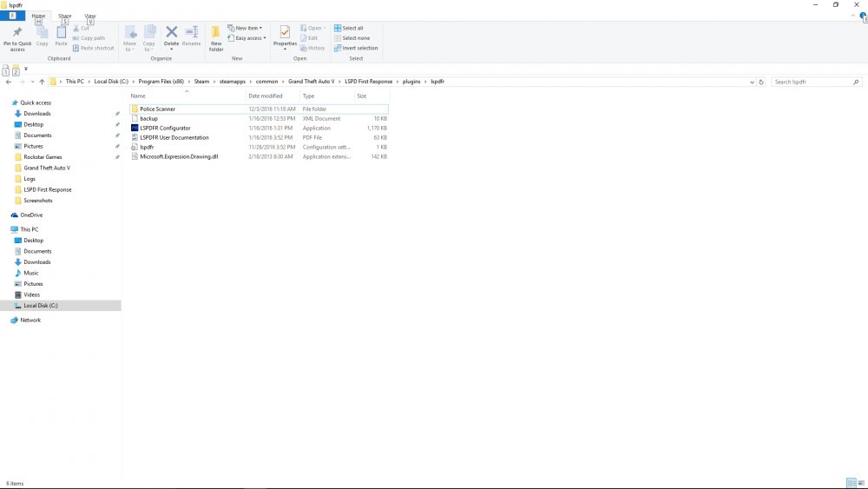Open the Copy to dropdown
The height and width of the screenshot is (489, 868).
click(x=149, y=38)
